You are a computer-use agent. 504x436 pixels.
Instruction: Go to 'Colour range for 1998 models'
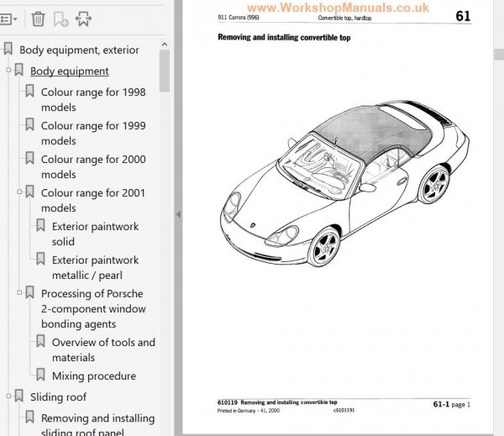[93, 100]
